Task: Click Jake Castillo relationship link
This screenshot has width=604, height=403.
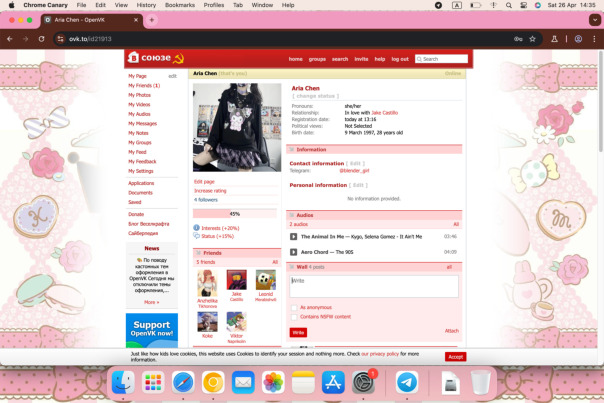Action: click(x=384, y=113)
